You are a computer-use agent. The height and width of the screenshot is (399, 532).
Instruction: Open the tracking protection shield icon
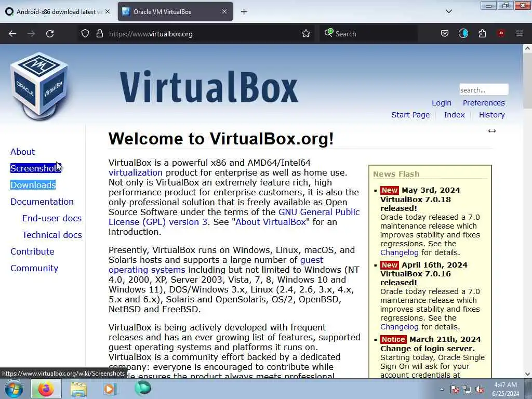coord(85,34)
